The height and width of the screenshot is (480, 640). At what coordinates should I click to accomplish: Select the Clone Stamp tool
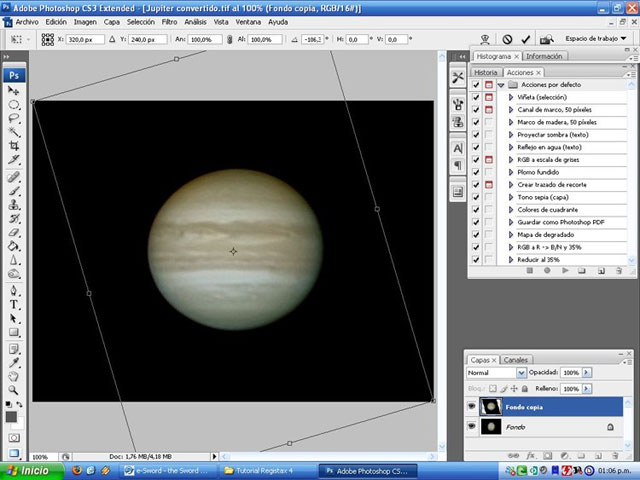[13, 205]
